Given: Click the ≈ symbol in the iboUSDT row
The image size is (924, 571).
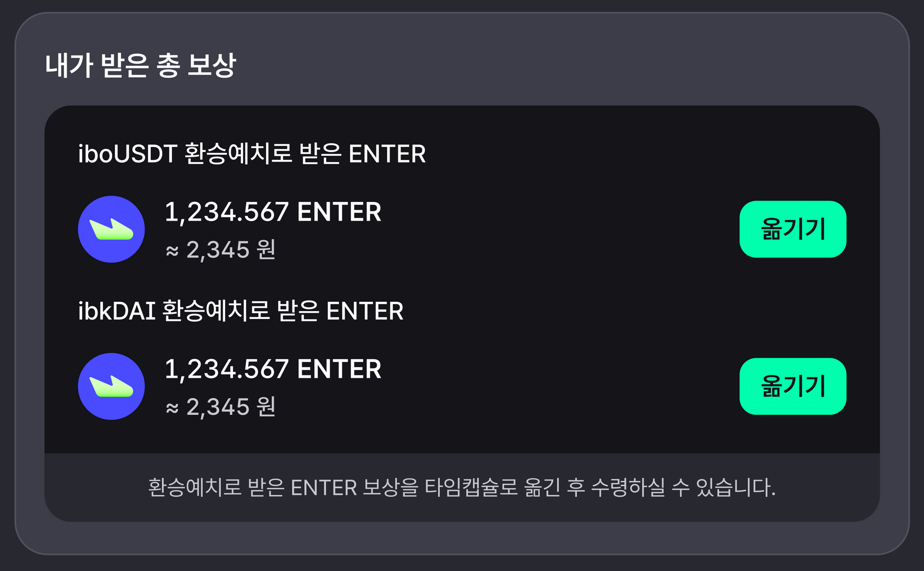Looking at the screenshot, I should 172,251.
